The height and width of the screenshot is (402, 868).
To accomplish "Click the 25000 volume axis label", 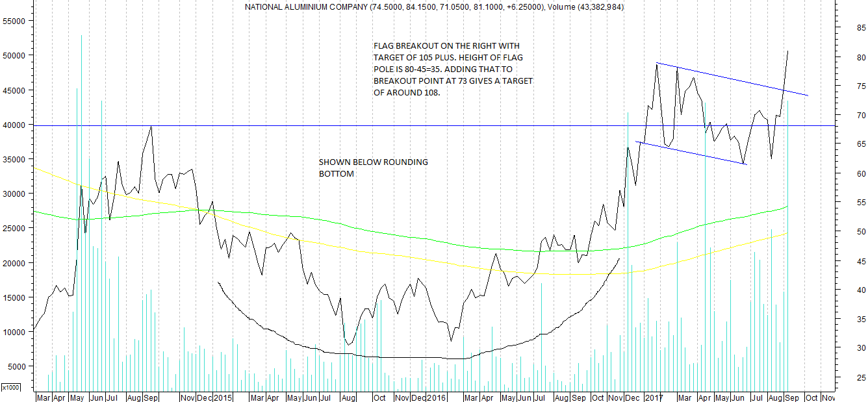I will click(15, 228).
